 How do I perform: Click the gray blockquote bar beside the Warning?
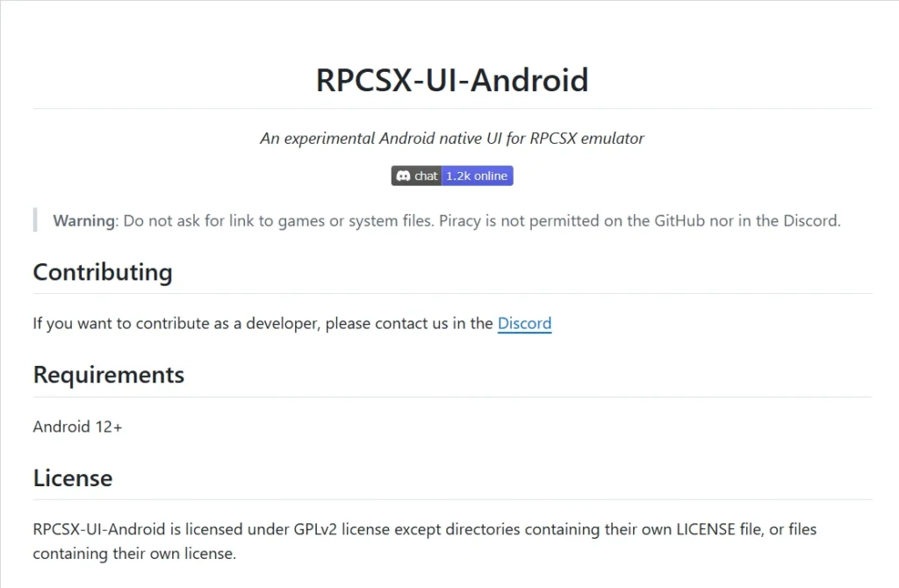(35, 220)
